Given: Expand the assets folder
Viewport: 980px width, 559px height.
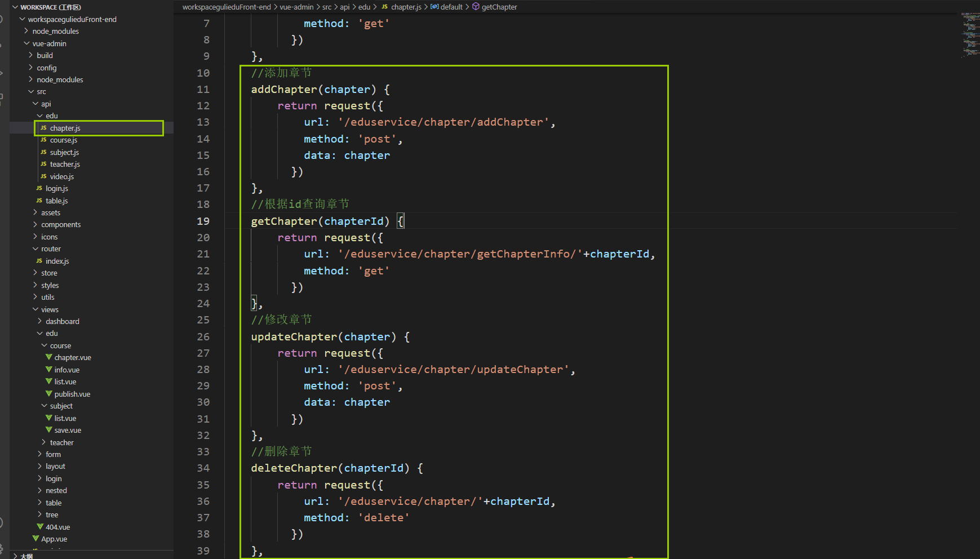Looking at the screenshot, I should point(36,212).
